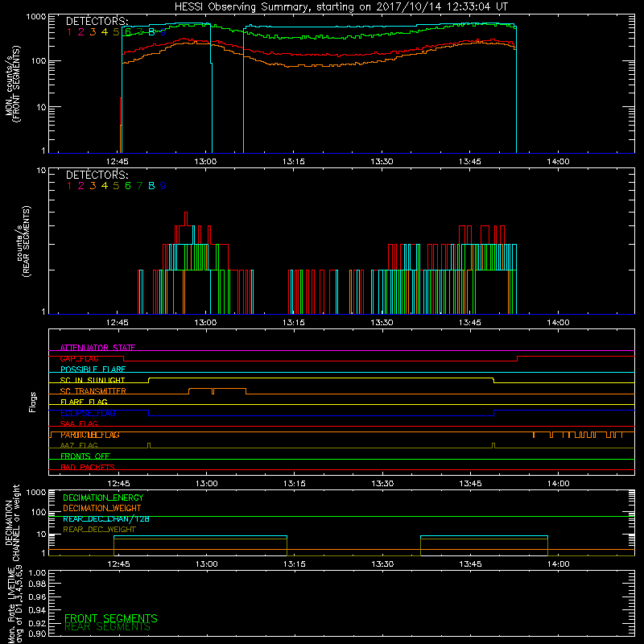This screenshot has height=644, width=644.
Task: Select blue detector 9 in the rear segments legend
Action: click(163, 186)
